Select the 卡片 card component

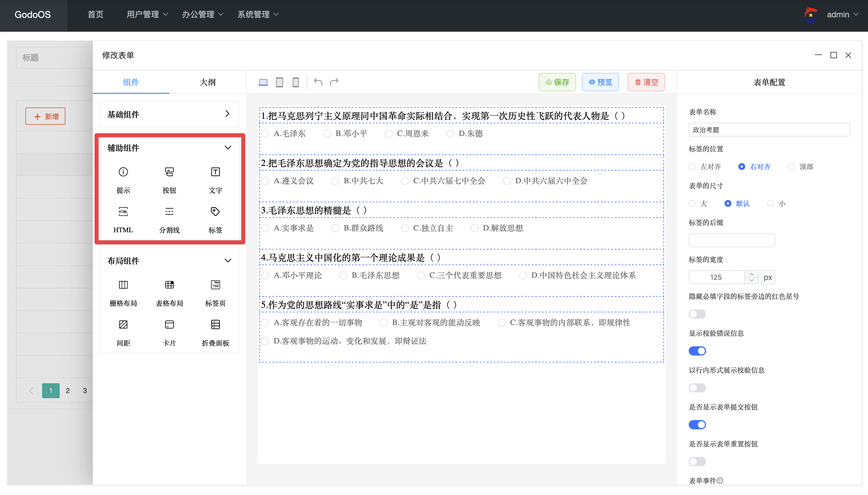click(x=169, y=333)
